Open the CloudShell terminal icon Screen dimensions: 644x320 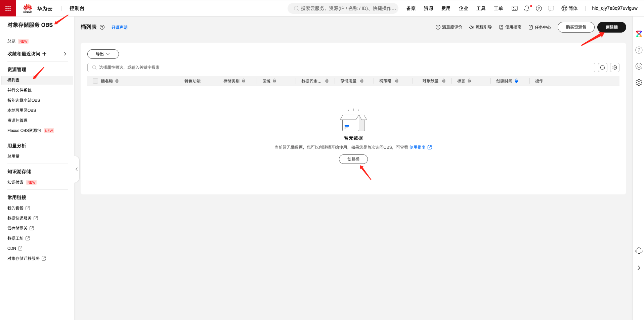tap(514, 8)
